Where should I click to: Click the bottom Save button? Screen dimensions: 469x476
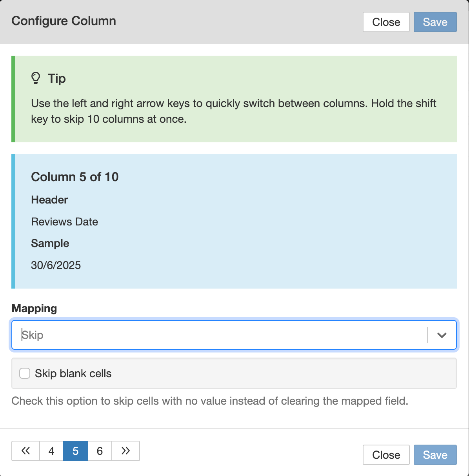[435, 455]
